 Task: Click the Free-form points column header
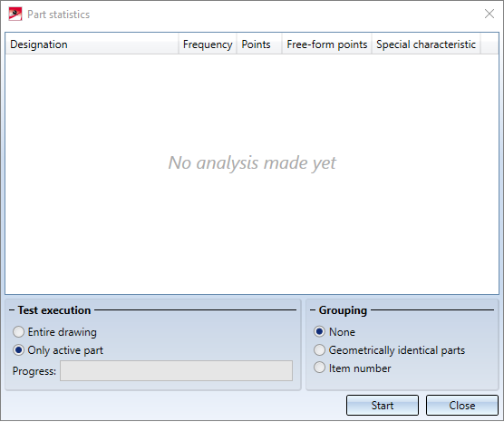click(327, 44)
